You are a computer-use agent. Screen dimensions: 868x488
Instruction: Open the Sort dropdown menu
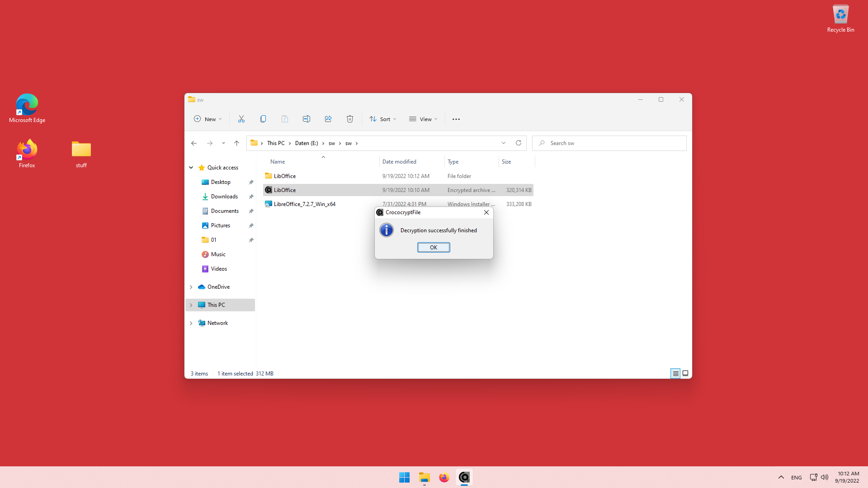click(383, 119)
